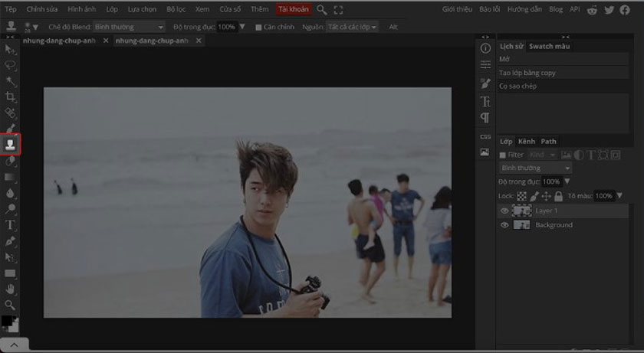Open the Character panel icon
Screen dimensions: 644x353
[485, 101]
